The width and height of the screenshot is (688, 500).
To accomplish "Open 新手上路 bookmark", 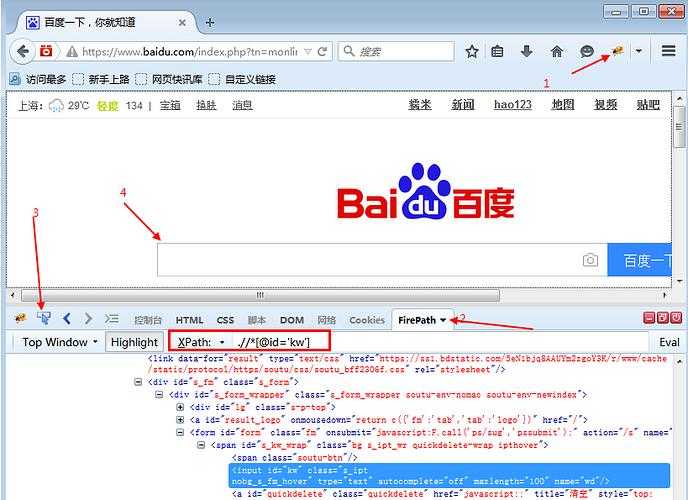I will [x=101, y=79].
